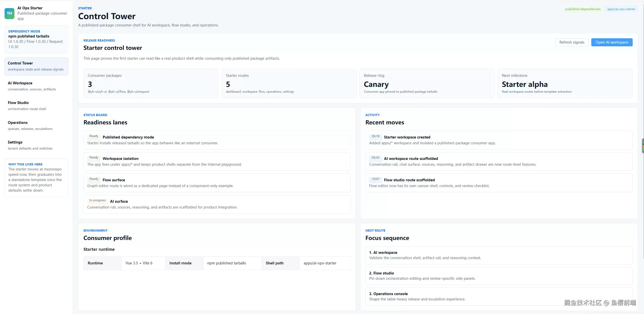Click the AI surface lane title

tap(119, 201)
